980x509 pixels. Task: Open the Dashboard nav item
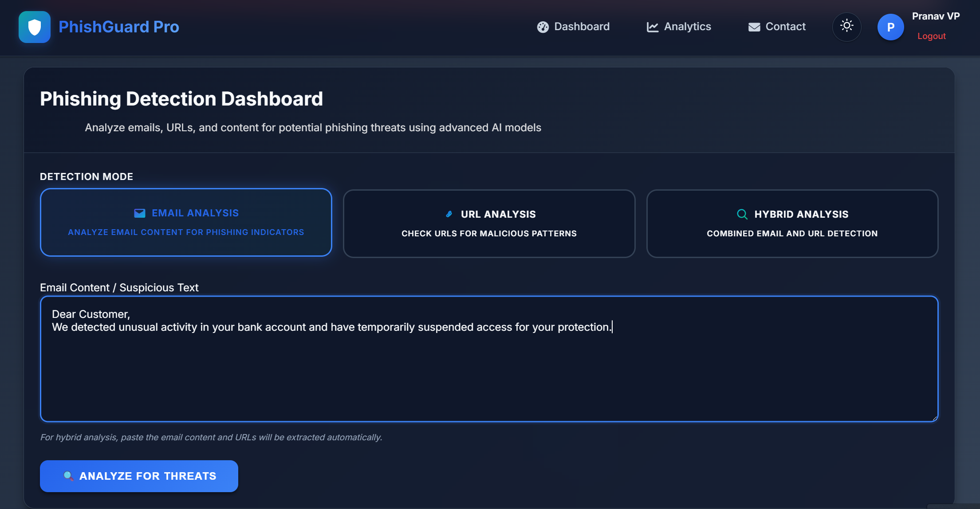(x=582, y=27)
